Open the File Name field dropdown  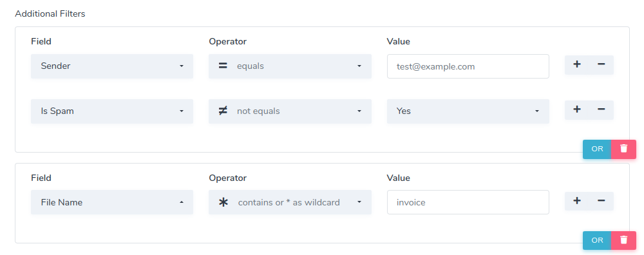tap(111, 202)
